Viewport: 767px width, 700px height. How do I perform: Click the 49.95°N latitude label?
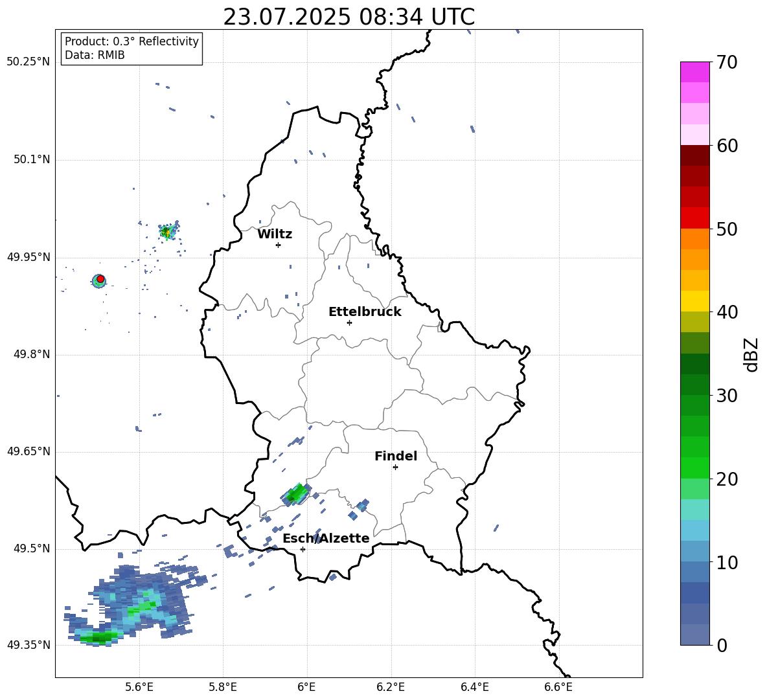[29, 257]
